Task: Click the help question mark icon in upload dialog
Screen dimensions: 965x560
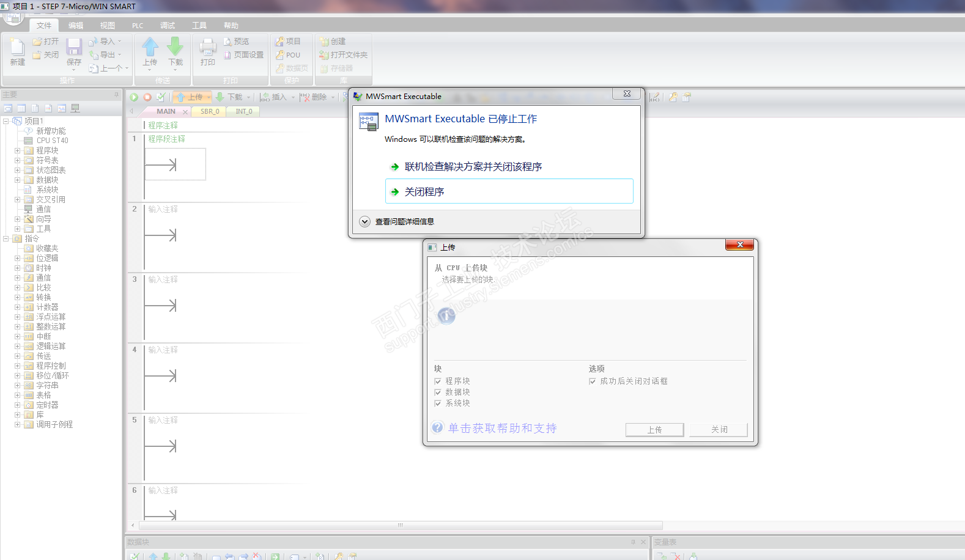Action: point(437,427)
